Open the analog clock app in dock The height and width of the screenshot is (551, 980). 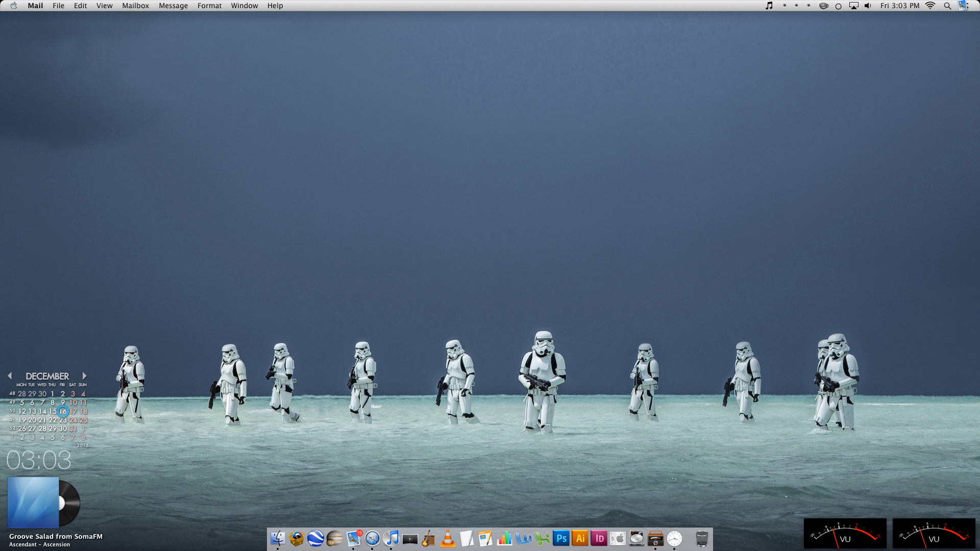click(x=674, y=538)
